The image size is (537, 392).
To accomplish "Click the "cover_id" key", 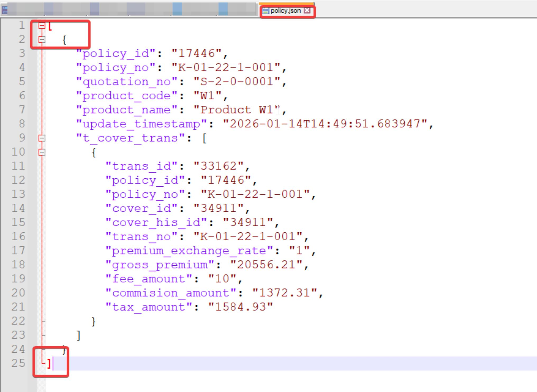I will pos(141,208).
